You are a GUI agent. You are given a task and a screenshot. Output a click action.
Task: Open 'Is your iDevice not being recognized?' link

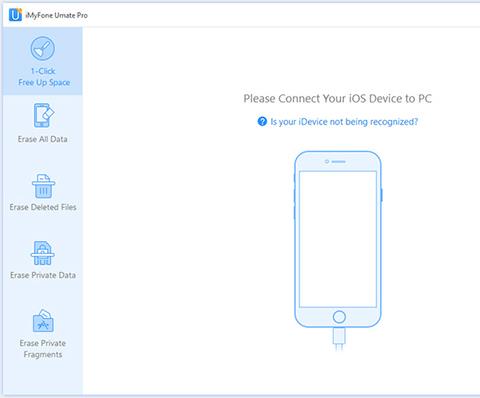(x=344, y=122)
